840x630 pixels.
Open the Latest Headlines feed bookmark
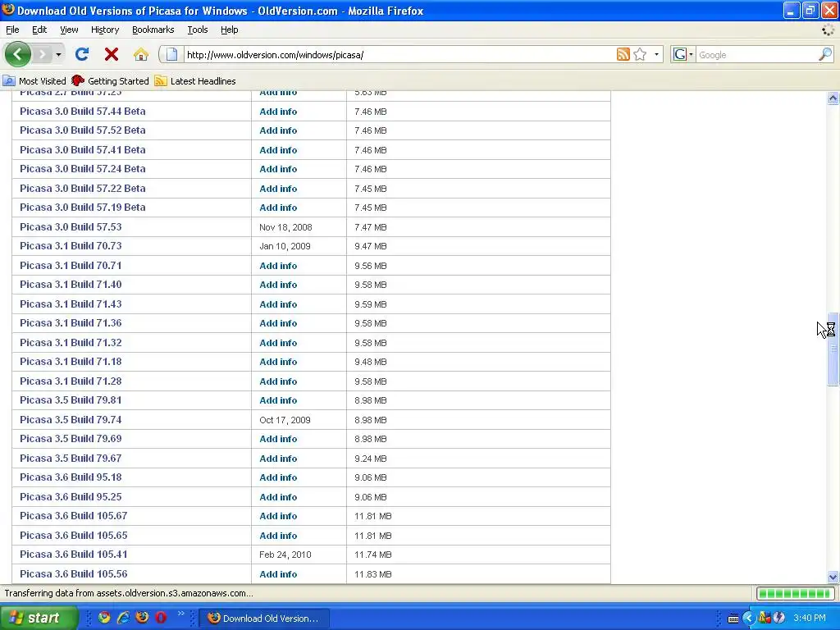[195, 81]
